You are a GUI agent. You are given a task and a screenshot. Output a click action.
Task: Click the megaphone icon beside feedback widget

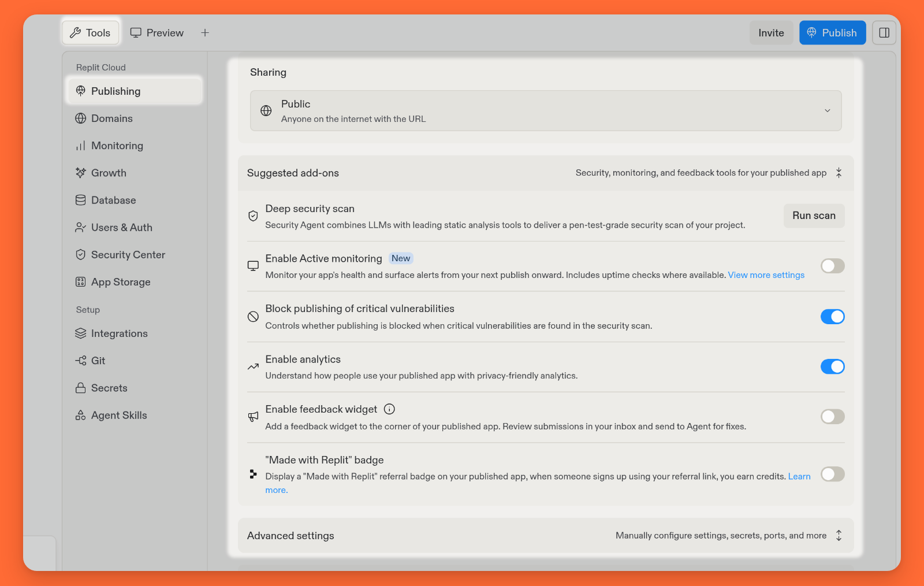click(253, 417)
